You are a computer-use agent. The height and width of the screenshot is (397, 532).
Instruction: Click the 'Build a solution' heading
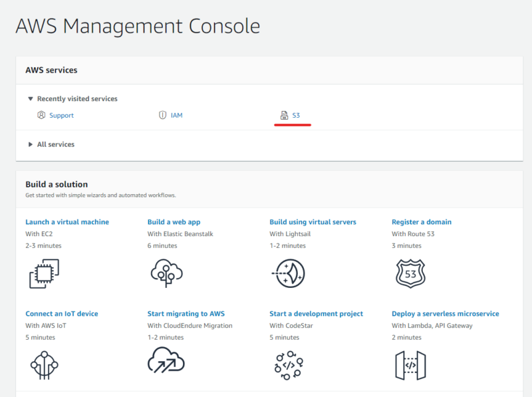point(57,184)
